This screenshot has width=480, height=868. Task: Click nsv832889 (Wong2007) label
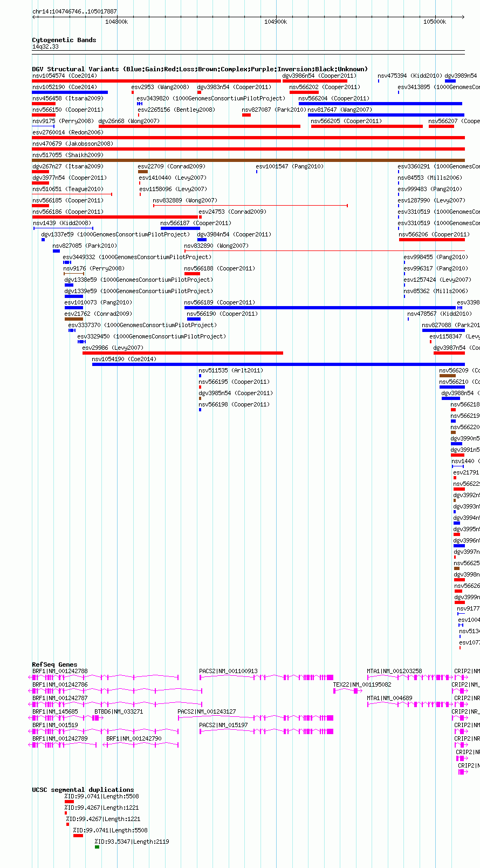[185, 200]
